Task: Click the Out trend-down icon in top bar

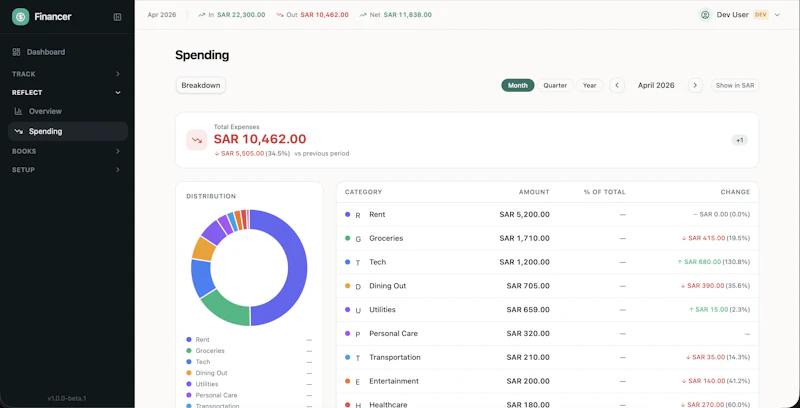Action: 280,15
